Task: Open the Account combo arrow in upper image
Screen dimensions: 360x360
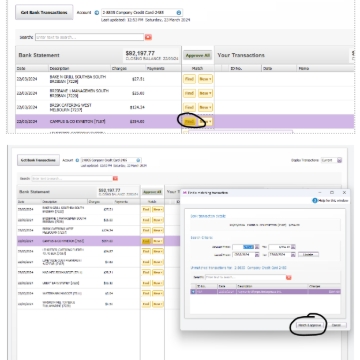Action: tap(179, 13)
